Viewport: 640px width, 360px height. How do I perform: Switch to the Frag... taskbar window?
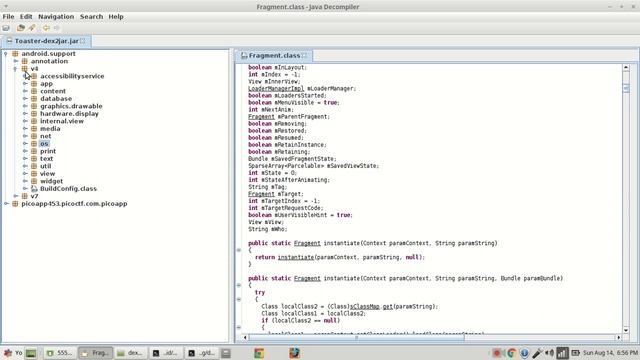point(95,353)
